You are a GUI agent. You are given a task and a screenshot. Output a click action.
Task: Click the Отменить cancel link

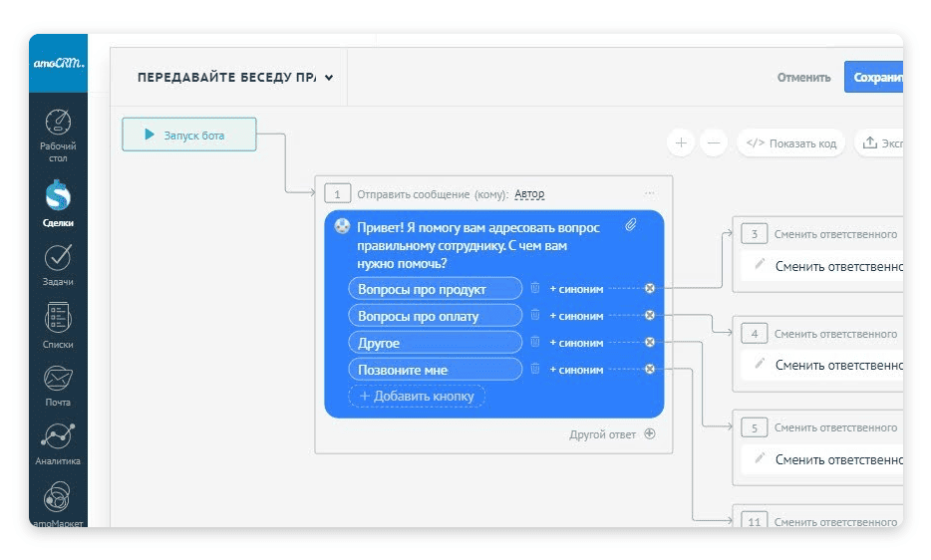[x=803, y=77]
